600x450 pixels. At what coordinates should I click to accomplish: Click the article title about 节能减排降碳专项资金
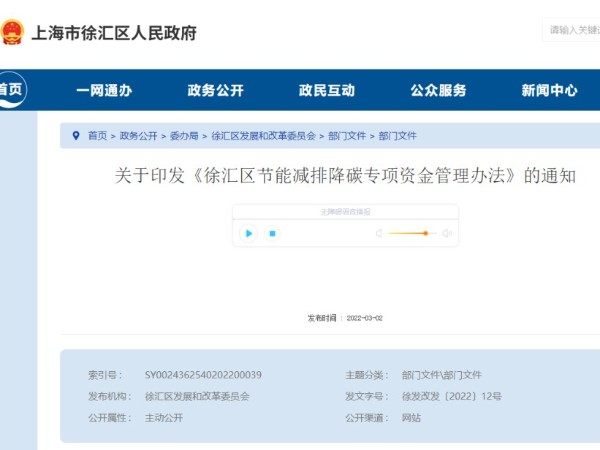point(345,176)
